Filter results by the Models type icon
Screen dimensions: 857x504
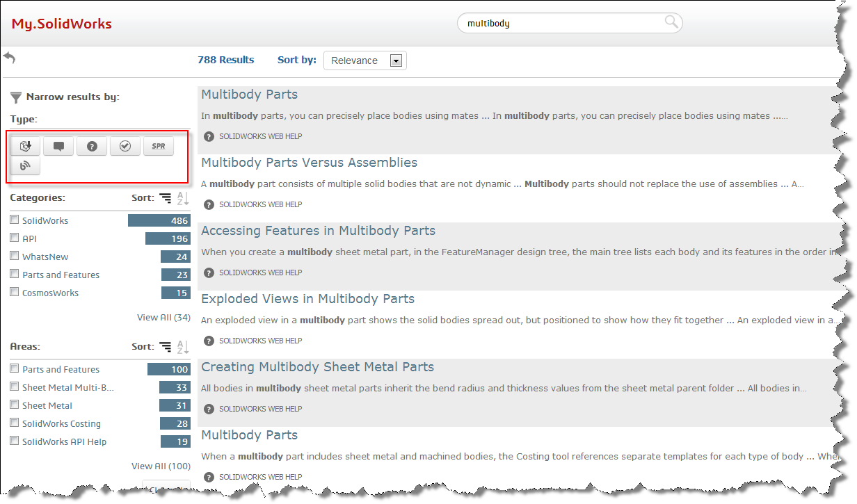24,146
